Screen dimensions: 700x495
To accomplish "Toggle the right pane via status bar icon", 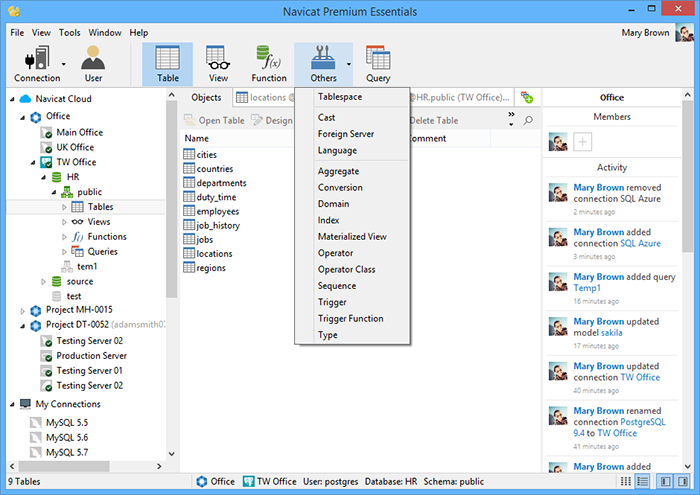I will 683,481.
